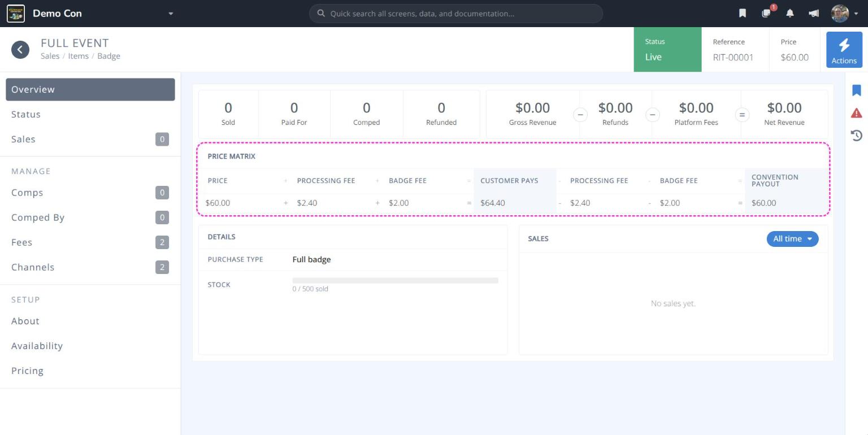Open the bookmark icon in top bar

(x=743, y=14)
